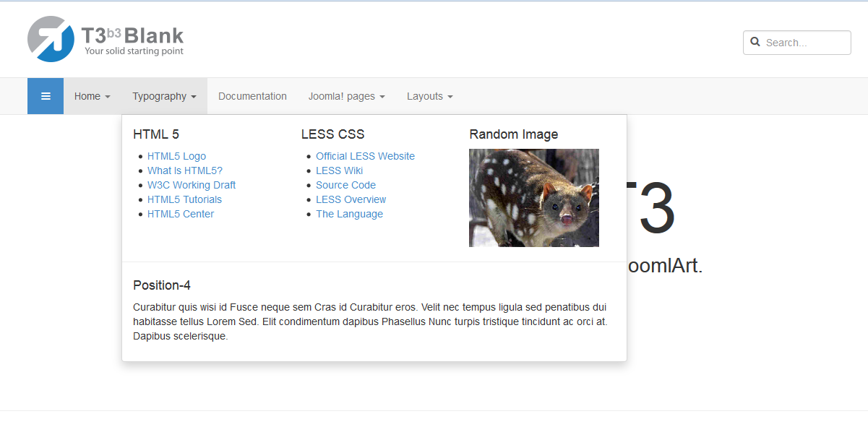Open the What Is HTML5? link
This screenshot has width=868, height=432.
pyautogui.click(x=185, y=170)
